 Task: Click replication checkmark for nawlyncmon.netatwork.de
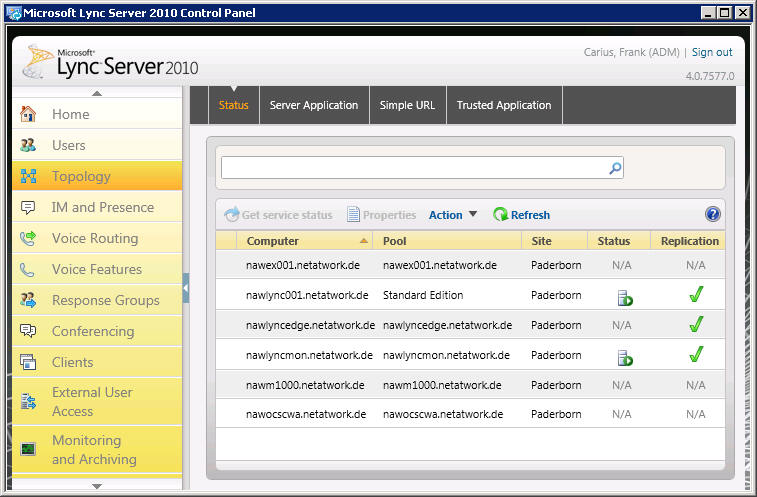pyautogui.click(x=696, y=354)
